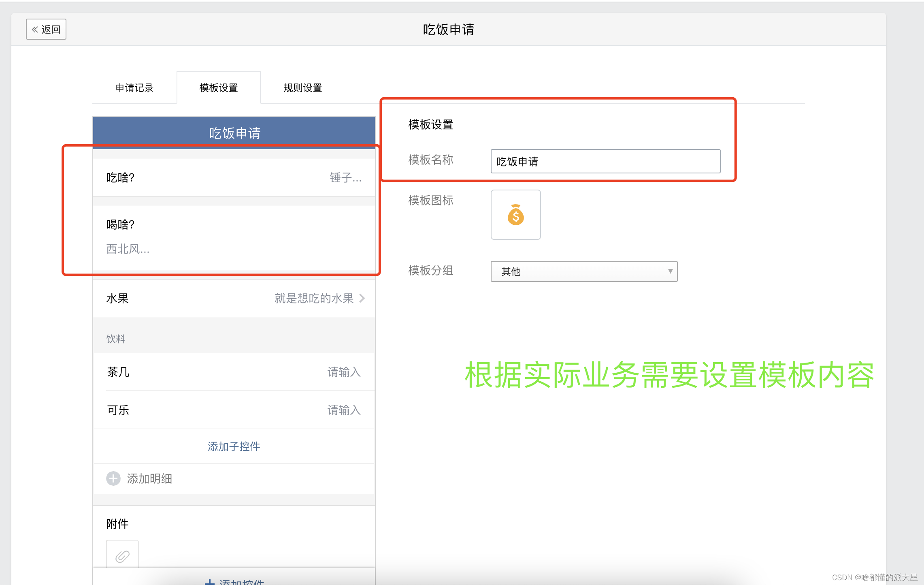This screenshot has width=924, height=585.
Task: Click the 模板分组 label
Action: tap(431, 270)
